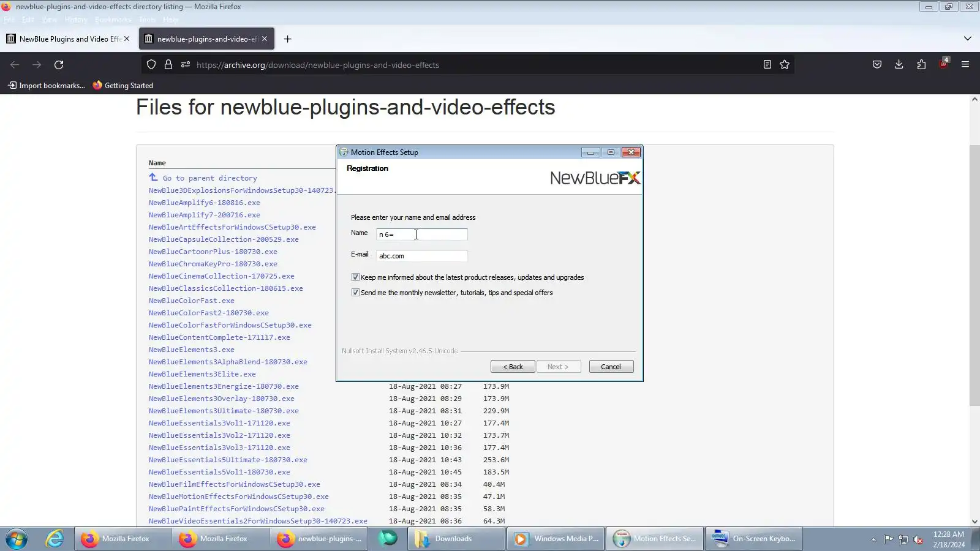
Task: Open the tracking protection shield icon
Action: click(x=151, y=65)
